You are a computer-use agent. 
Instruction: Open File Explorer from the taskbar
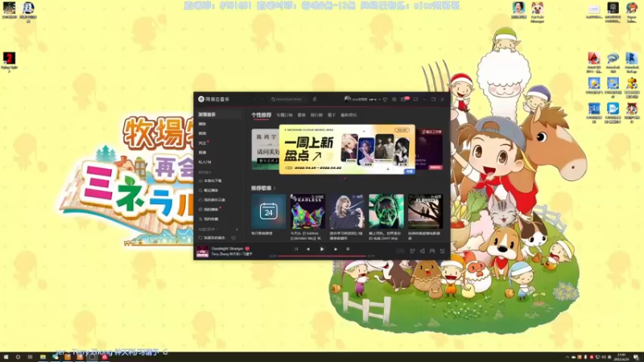tap(43, 357)
